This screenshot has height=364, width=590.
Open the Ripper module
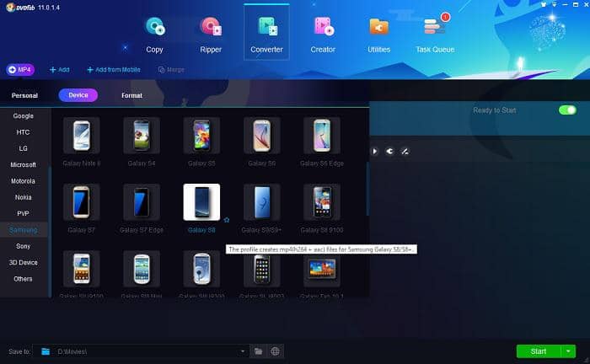pyautogui.click(x=211, y=35)
